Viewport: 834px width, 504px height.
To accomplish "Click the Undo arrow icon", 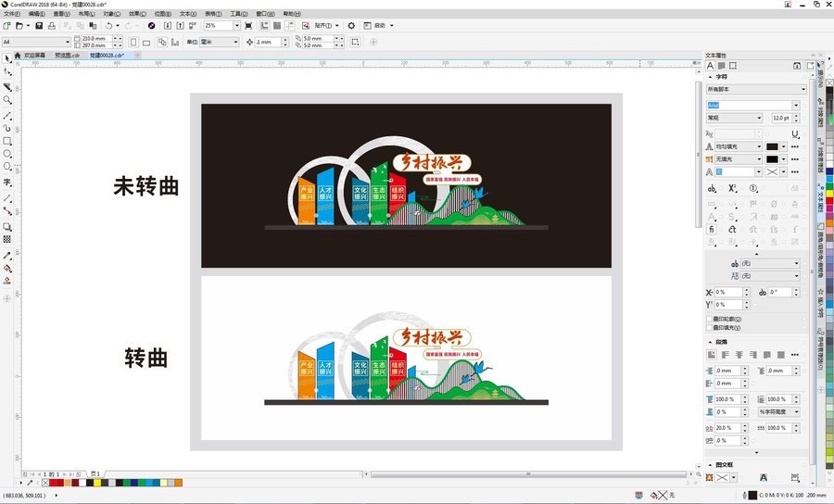I will tap(108, 26).
